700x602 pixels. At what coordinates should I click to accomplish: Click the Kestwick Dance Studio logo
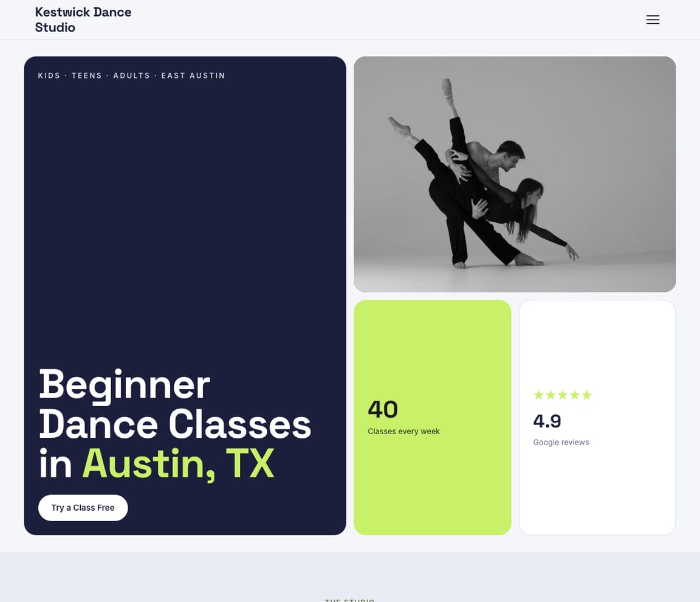83,19
